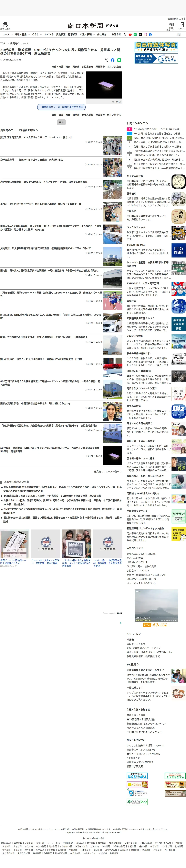Expand the 鹿児島のニュース(最新15件) heading arrow
The width and height of the screenshot is (186, 868).
click(37, 130)
